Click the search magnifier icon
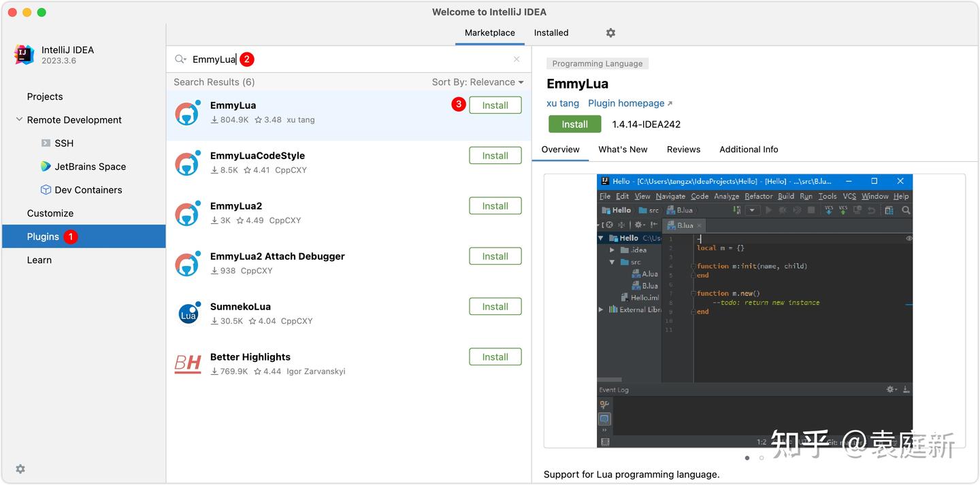Image resolution: width=980 pixels, height=485 pixels. point(180,59)
